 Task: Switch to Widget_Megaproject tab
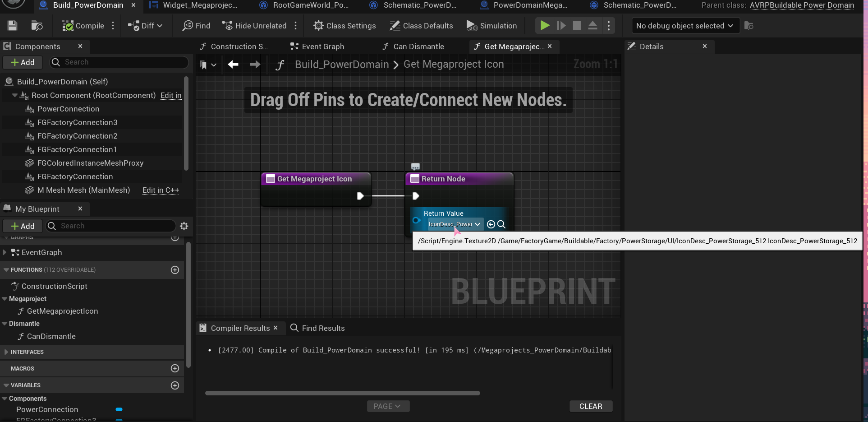click(194, 5)
